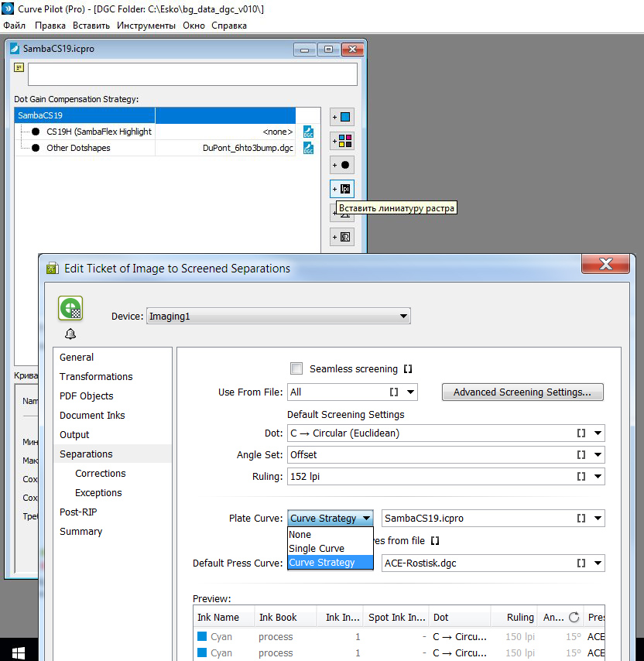The width and height of the screenshot is (644, 661).
Task: Click the rotate icon in Preview table header
Action: [x=574, y=617]
